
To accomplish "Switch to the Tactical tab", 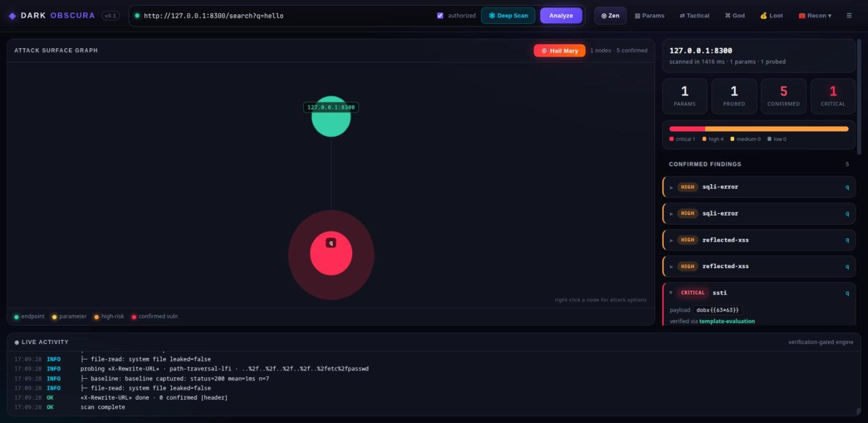I will [x=694, y=15].
